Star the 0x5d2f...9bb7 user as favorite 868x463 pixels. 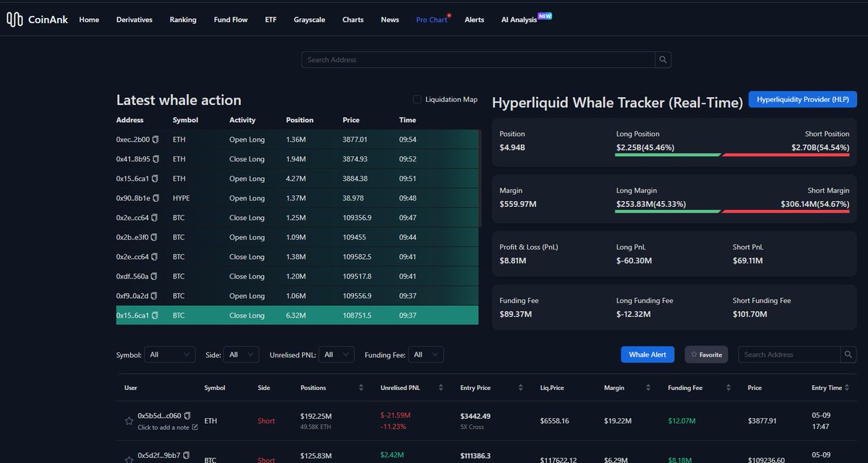129,459
